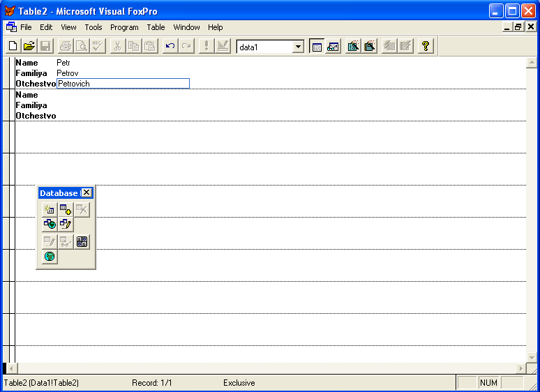Close the Database Designer floating toolbar

coord(87,193)
